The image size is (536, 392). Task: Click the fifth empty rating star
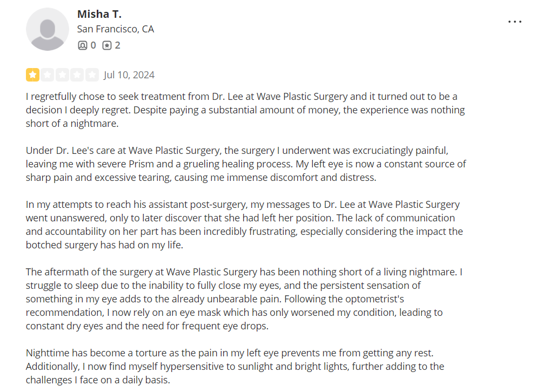pyautogui.click(x=92, y=75)
